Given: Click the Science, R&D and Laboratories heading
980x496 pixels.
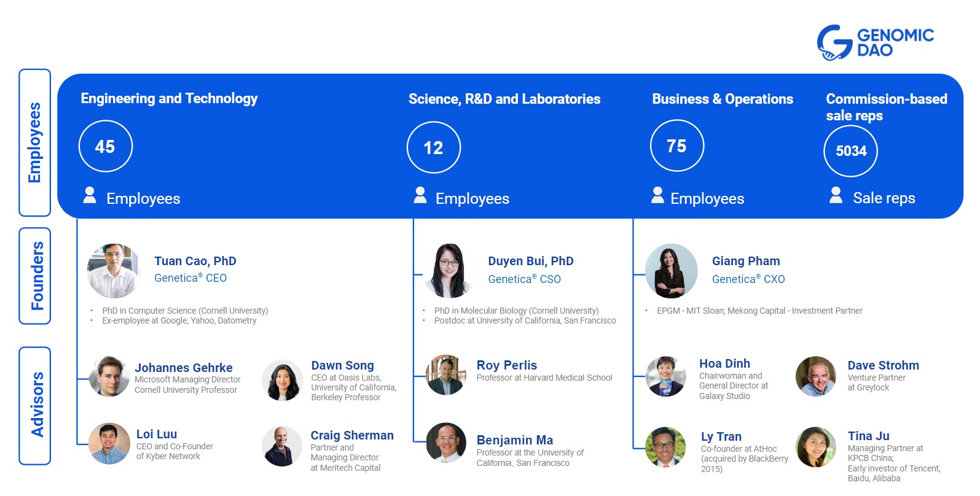Looking at the screenshot, I should coord(504,99).
